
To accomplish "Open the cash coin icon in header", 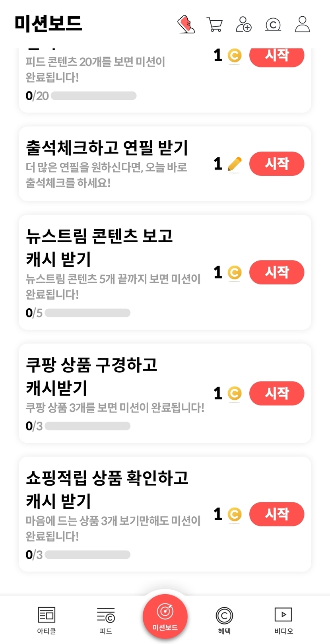I will (x=273, y=24).
